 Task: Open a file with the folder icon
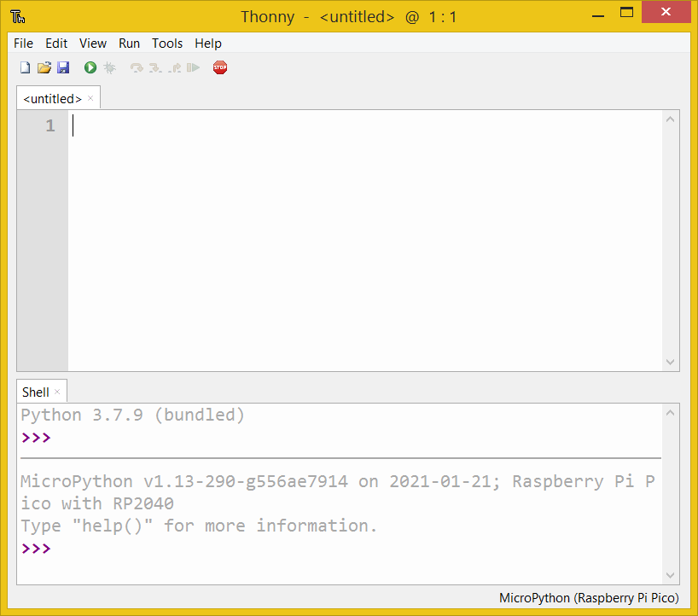pyautogui.click(x=44, y=67)
